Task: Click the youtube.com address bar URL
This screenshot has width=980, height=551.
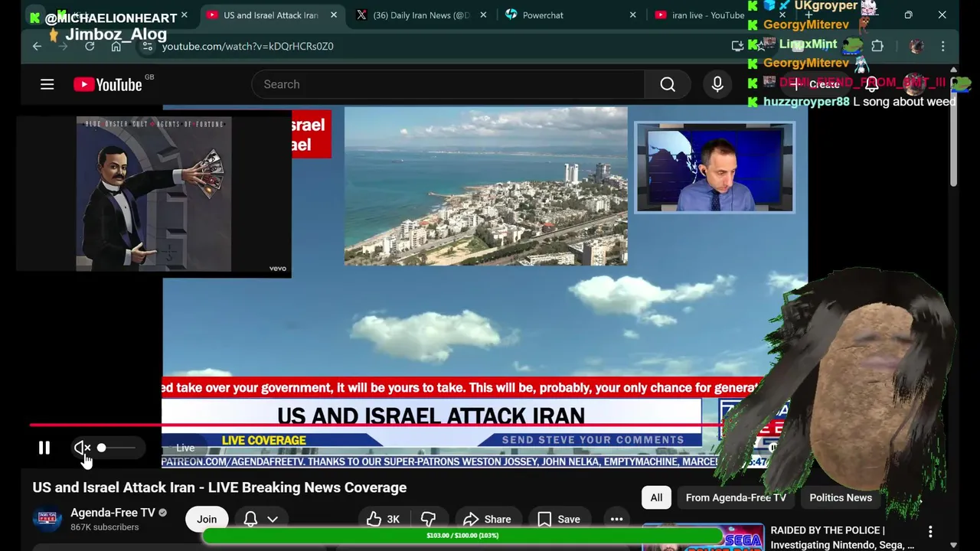Action: [247, 46]
